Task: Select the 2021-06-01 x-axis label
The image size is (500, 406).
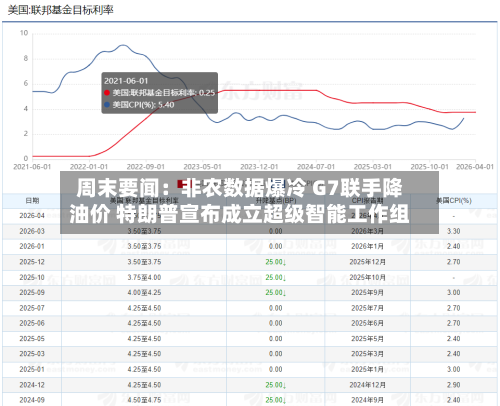Action: pos(32,167)
